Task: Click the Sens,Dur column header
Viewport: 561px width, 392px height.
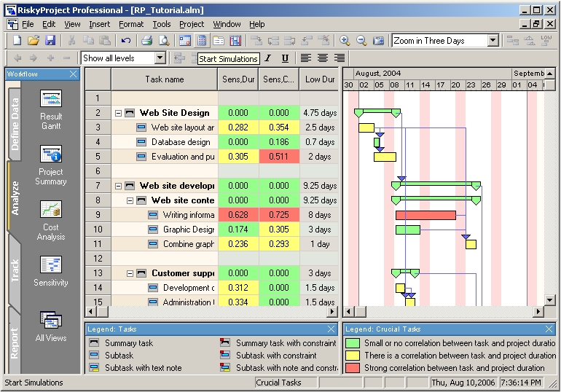Action: pos(238,79)
